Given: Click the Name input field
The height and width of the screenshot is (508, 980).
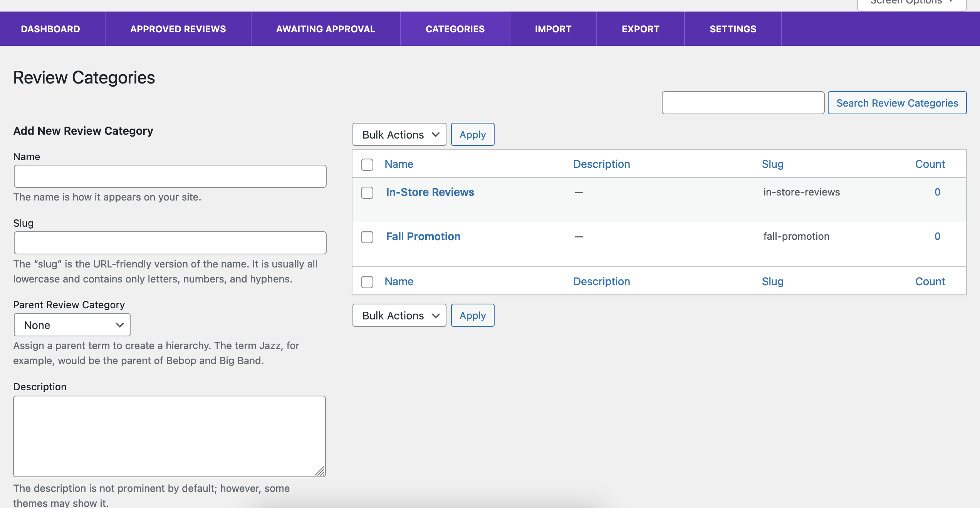Looking at the screenshot, I should pos(170,176).
